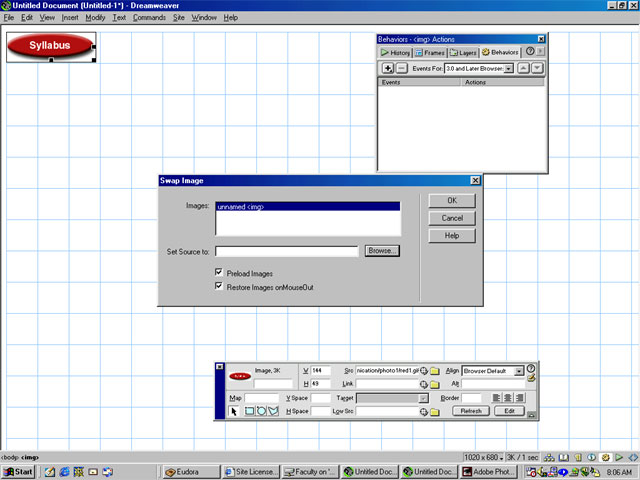Screen dimensions: 640x480
Task: Click the minus button to remove behavior
Action: [x=401, y=68]
